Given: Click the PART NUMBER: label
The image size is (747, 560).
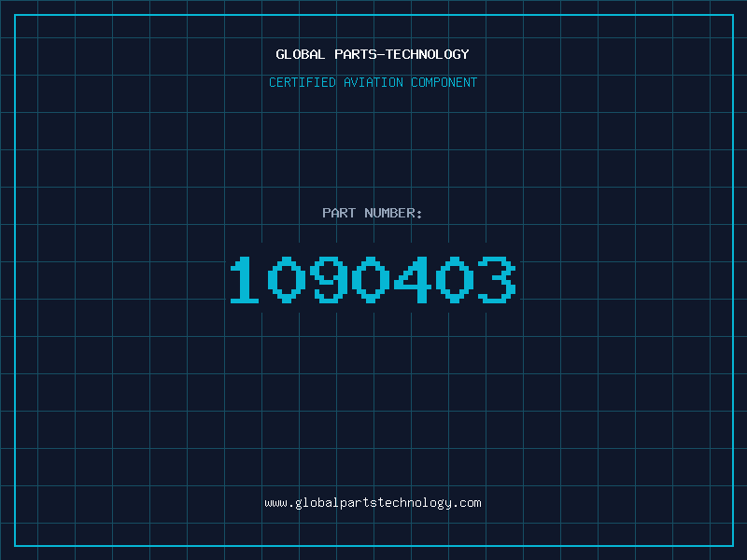Looking at the screenshot, I should click(373, 213).
